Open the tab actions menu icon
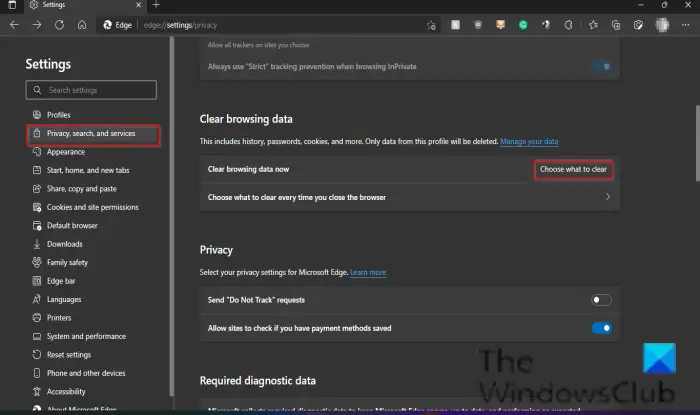The height and width of the screenshot is (415, 700). 12,5
